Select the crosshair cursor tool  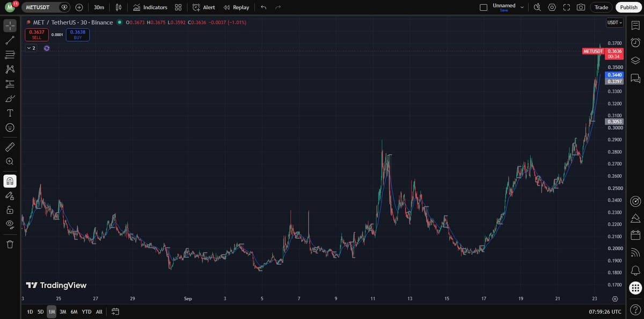(10, 26)
